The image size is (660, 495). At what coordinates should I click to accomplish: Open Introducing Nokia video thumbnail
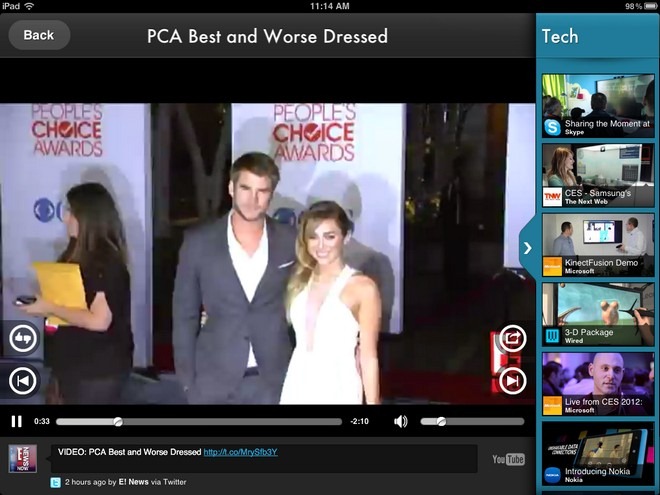point(598,454)
